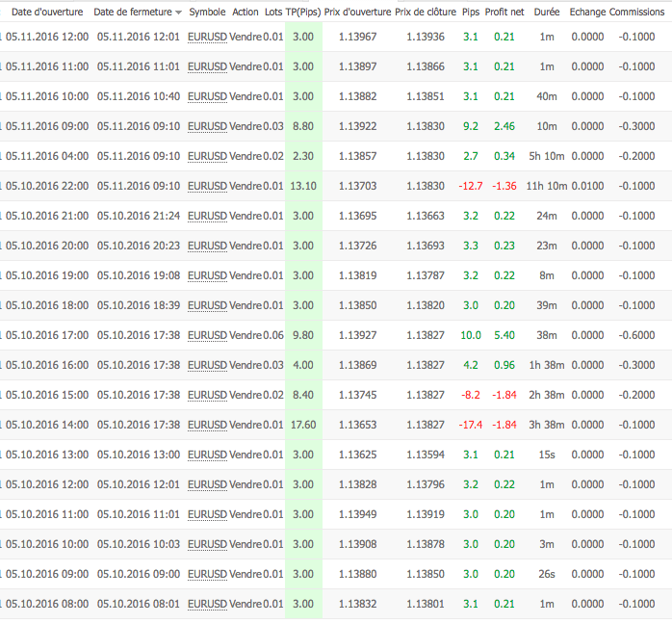Sort by Prix de clôture column header
672x624 pixels.
coord(426,12)
